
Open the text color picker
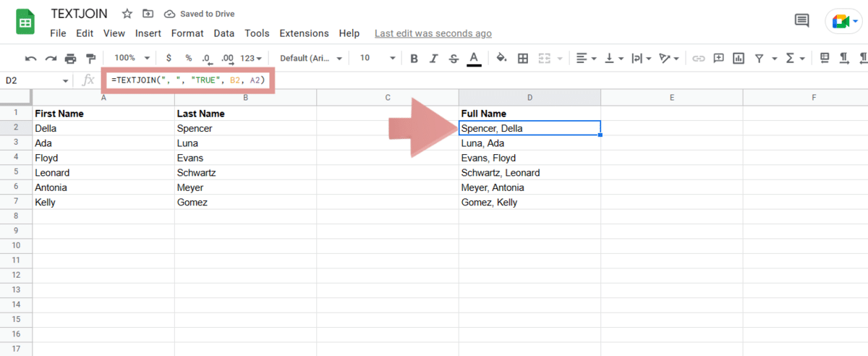tap(474, 58)
